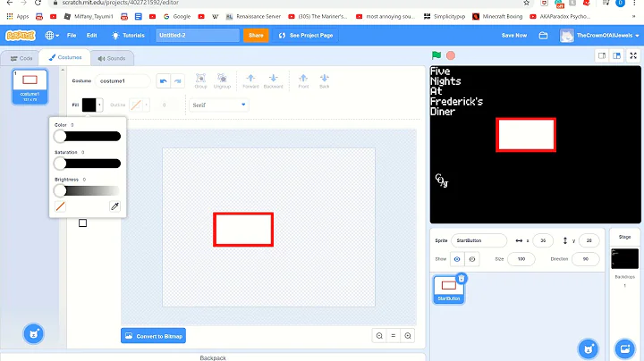Open Tutorials

click(128, 35)
